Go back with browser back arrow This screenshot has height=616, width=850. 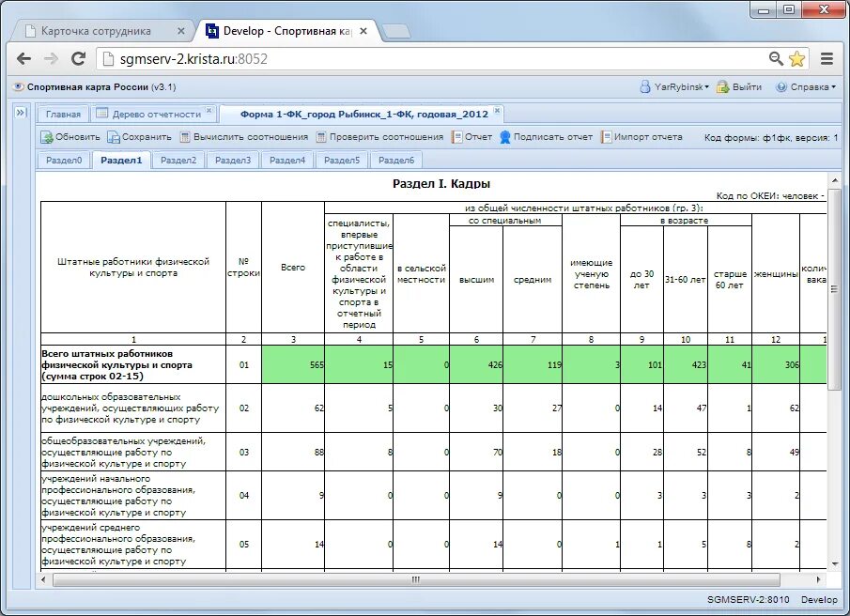(x=23, y=58)
